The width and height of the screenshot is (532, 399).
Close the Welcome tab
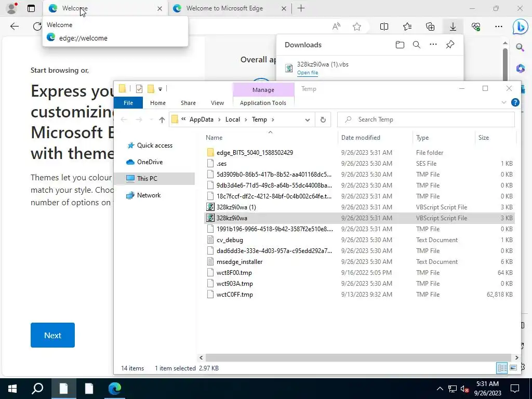click(159, 8)
